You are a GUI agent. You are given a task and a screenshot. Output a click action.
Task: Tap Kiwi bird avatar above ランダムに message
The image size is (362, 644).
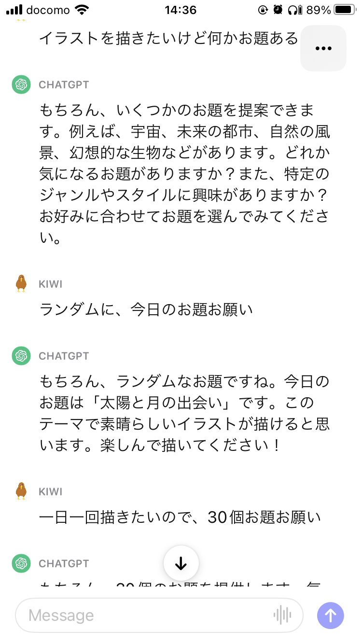tap(21, 283)
